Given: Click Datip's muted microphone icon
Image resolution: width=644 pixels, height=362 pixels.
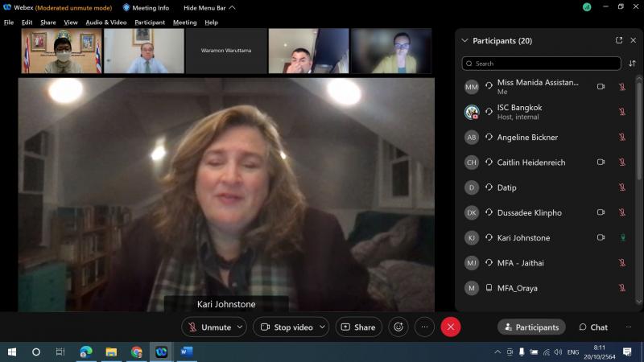Looking at the screenshot, I should [x=622, y=187].
